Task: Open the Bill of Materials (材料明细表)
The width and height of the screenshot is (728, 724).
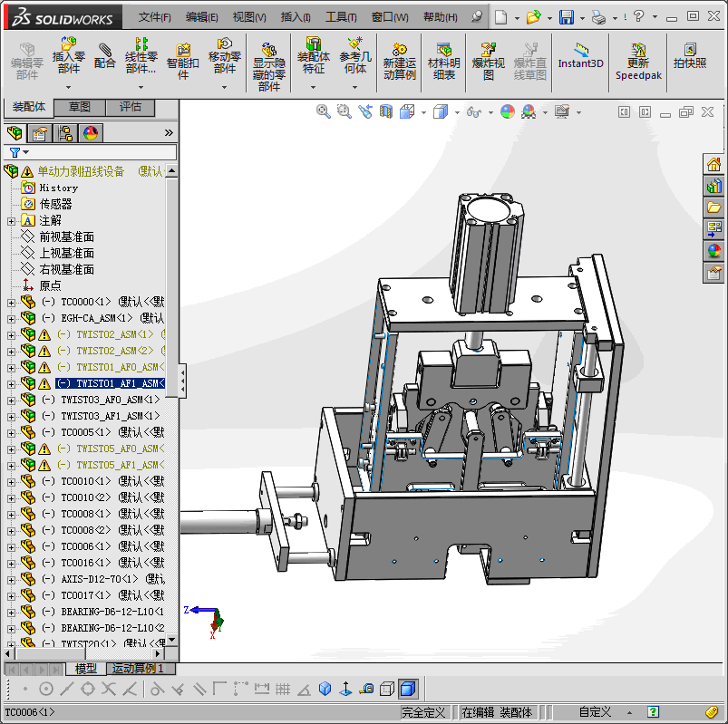Action: pyautogui.click(x=444, y=62)
